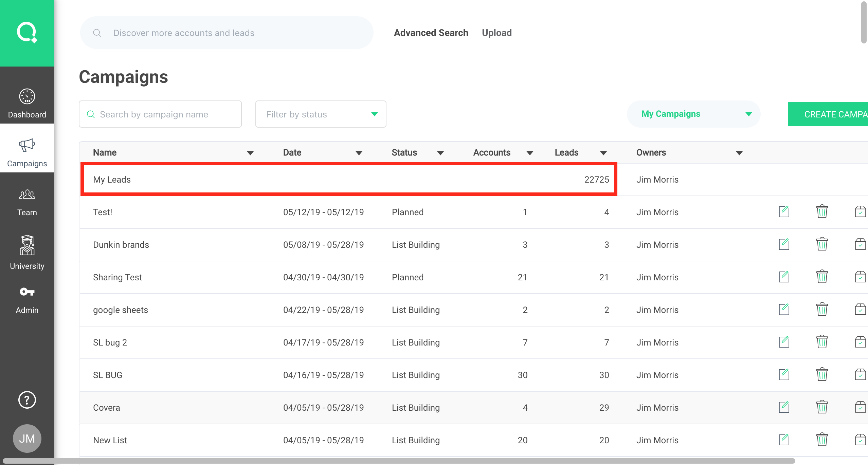The width and height of the screenshot is (868, 465).
Task: Click the Search by campaign name field
Action: tap(160, 114)
